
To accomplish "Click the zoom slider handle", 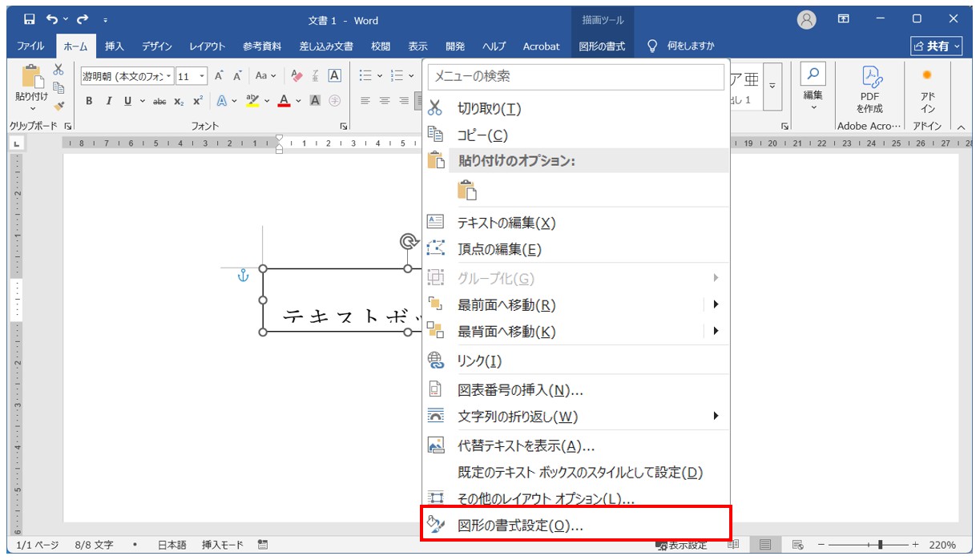I will point(880,545).
